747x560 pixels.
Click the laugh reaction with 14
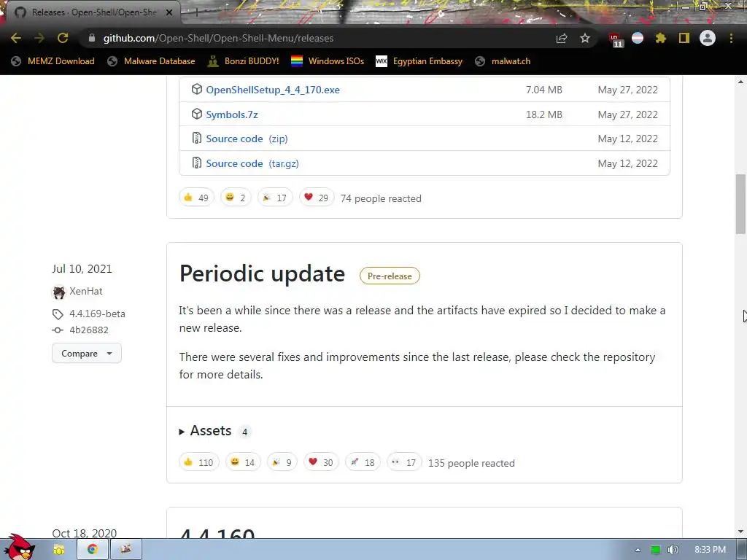[x=243, y=462]
